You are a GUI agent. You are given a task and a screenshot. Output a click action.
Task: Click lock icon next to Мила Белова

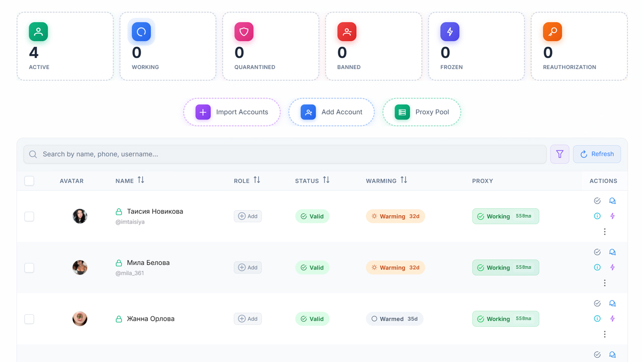pos(119,263)
